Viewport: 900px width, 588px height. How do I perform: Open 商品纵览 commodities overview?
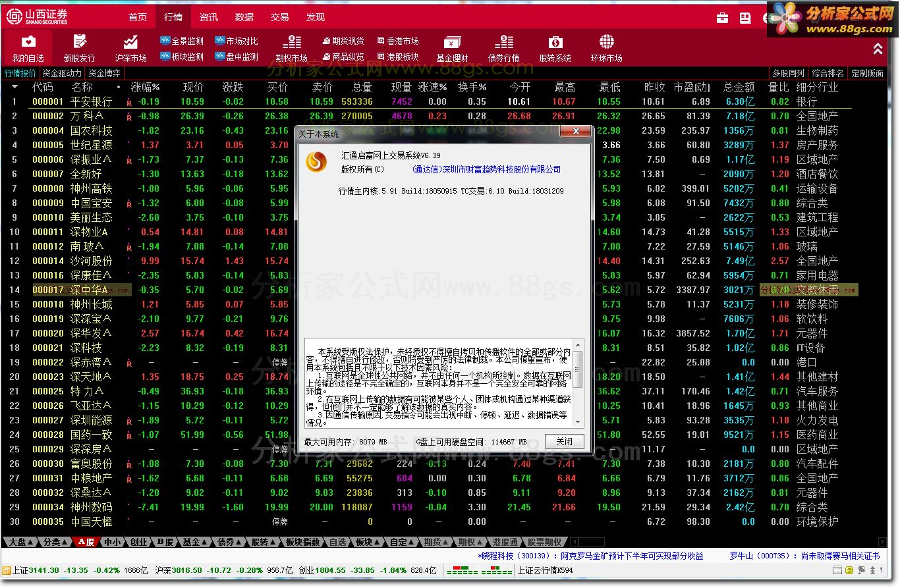tap(343, 57)
